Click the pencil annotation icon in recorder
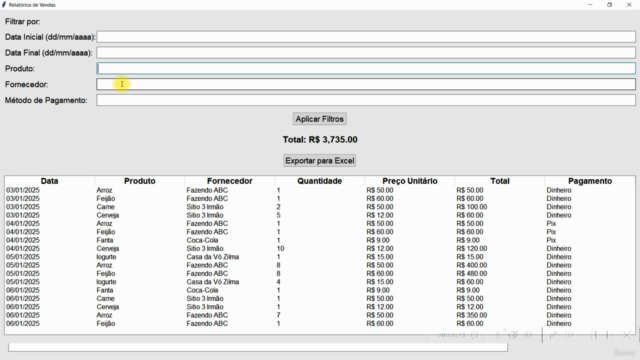This screenshot has width=640, height=360. tap(553, 335)
